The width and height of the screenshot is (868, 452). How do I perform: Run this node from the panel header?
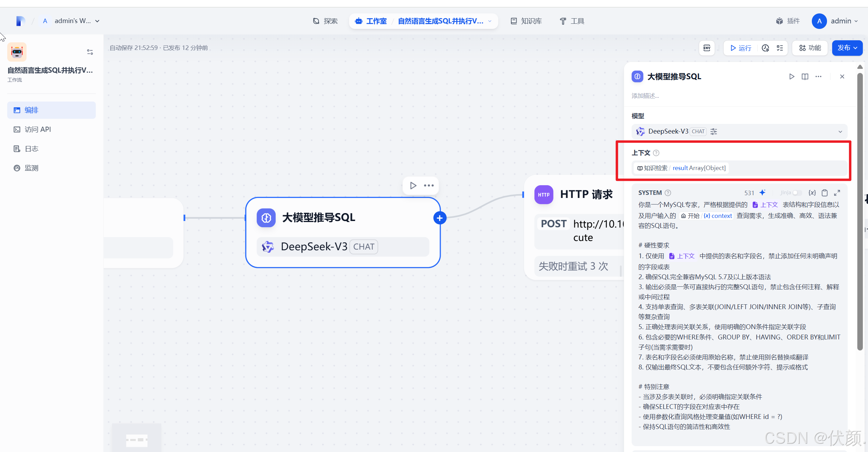coord(792,76)
